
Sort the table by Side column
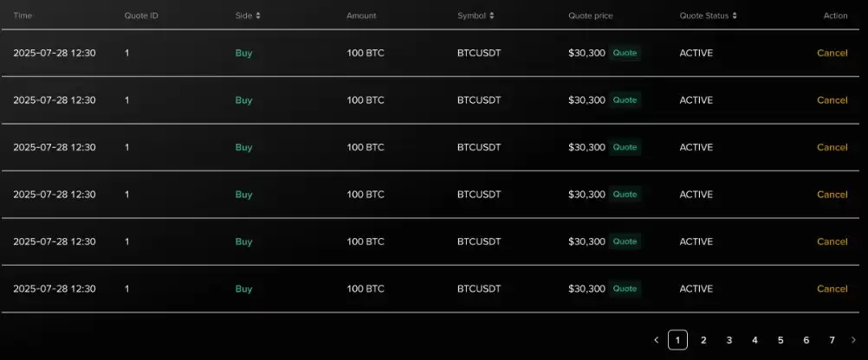tap(248, 16)
